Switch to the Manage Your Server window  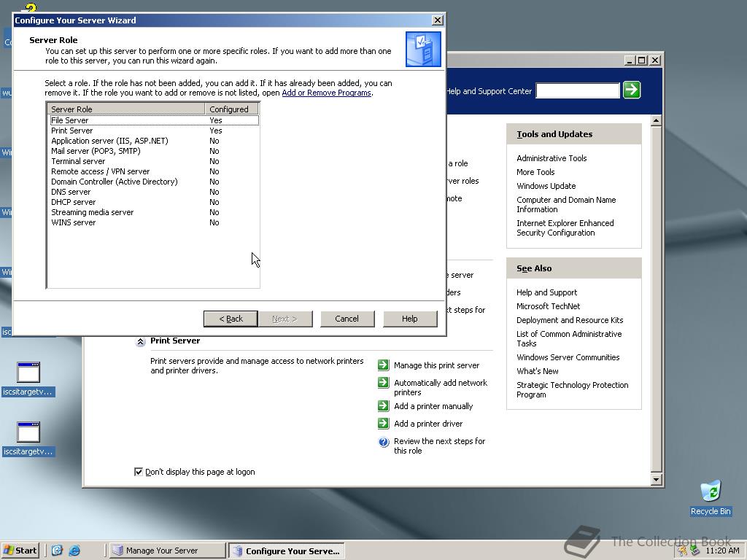coord(166,551)
